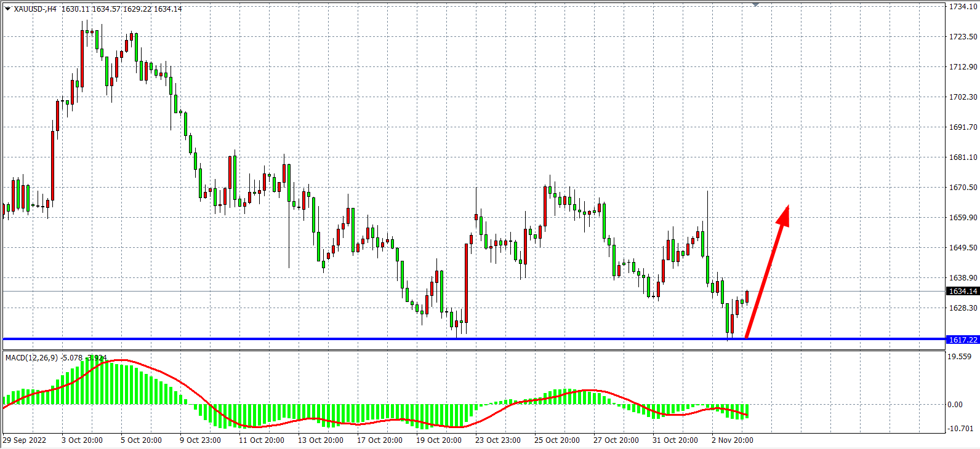Click the 1734.10 top price label
980x449 pixels.
[963, 7]
